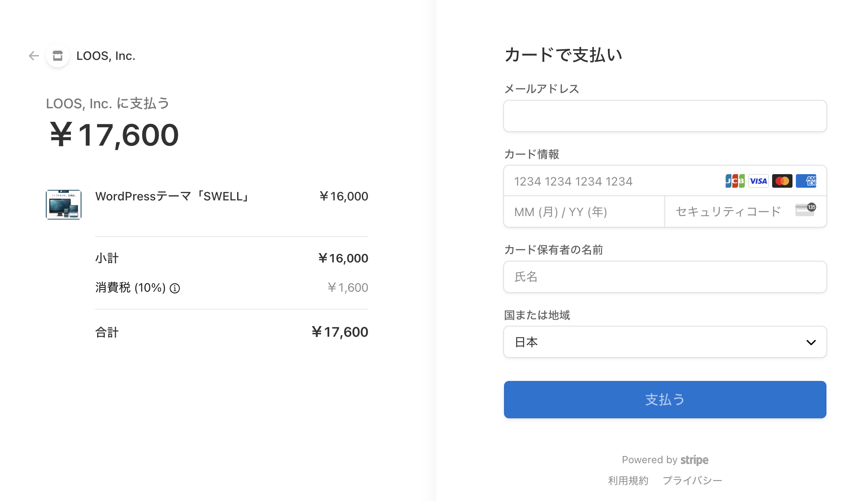Click the Mastercard logo
868x501 pixels.
point(782,181)
